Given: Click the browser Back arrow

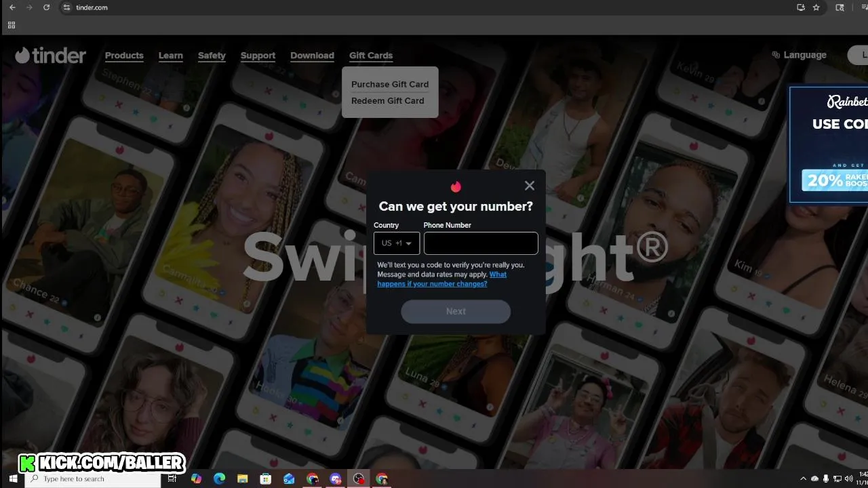Looking at the screenshot, I should point(12,7).
